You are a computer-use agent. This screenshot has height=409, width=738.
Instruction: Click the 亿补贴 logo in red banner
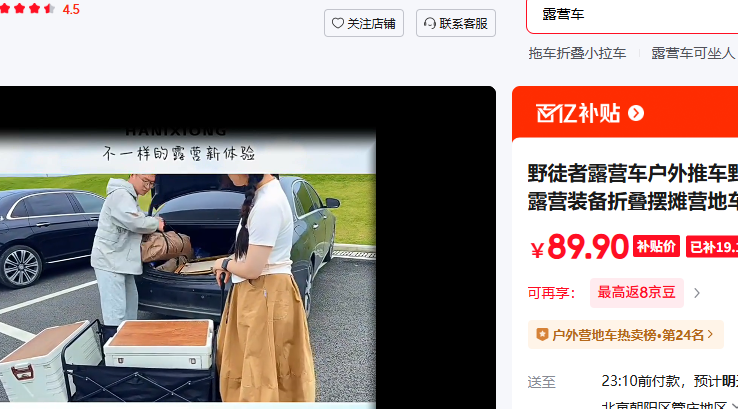coord(578,113)
